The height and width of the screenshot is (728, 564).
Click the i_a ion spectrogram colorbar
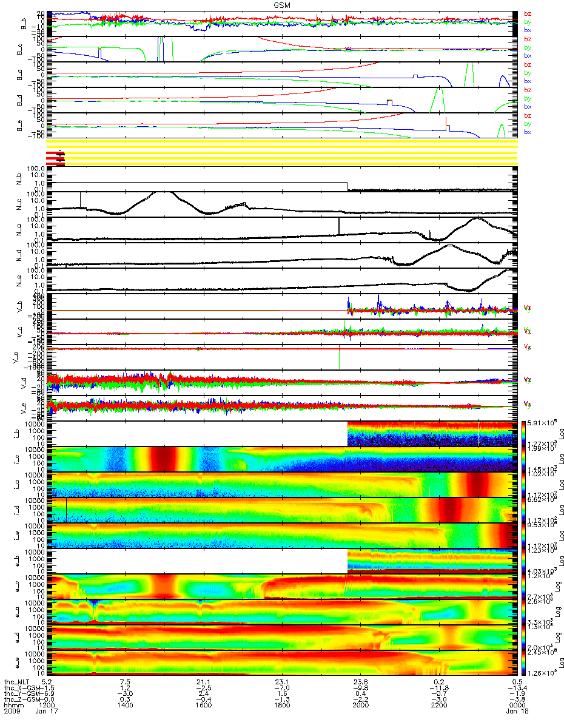(x=525, y=484)
